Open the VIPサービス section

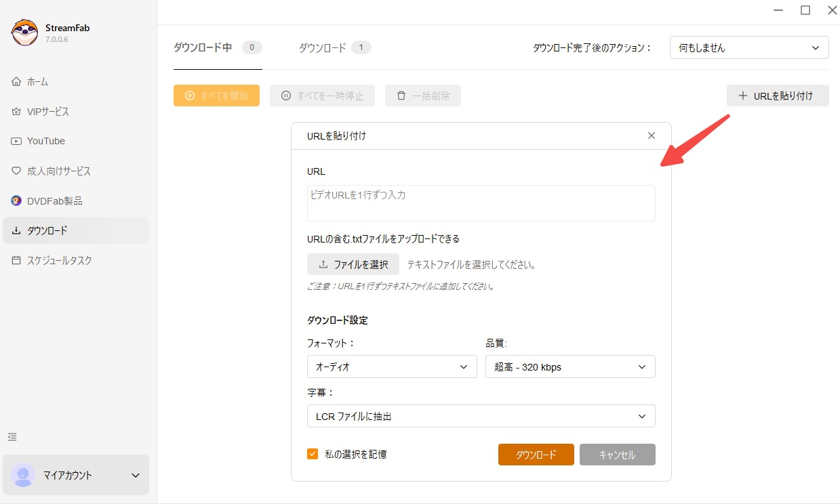coord(47,111)
